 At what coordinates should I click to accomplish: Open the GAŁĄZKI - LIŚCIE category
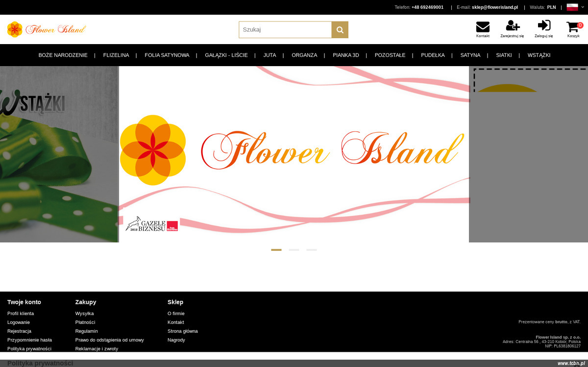226,55
